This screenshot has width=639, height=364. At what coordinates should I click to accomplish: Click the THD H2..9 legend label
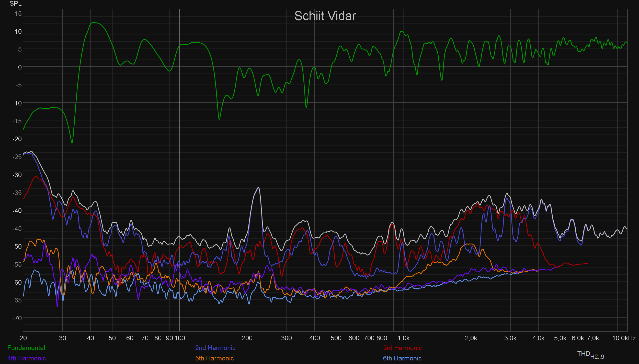point(590,355)
